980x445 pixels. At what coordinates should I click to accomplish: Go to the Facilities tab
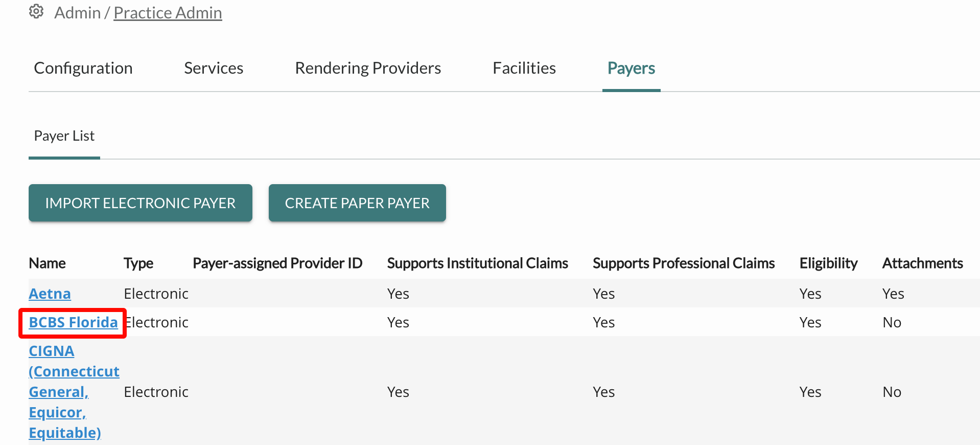tap(524, 68)
